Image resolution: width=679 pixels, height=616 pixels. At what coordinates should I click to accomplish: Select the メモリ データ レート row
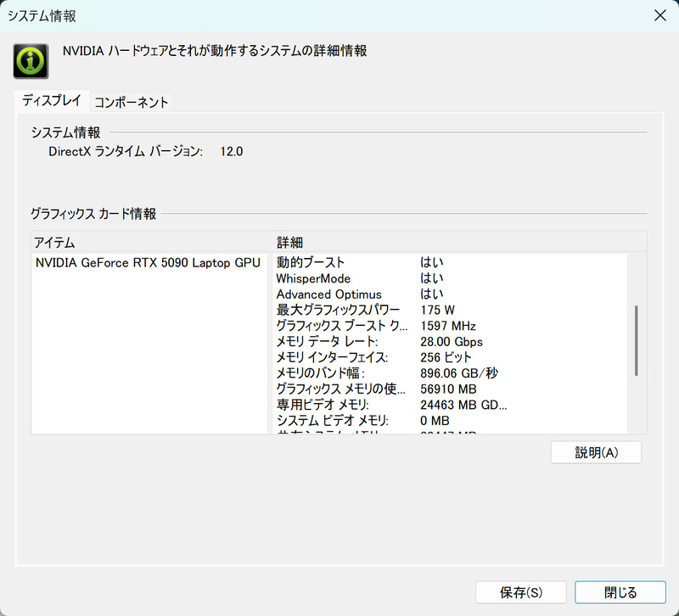tap(451, 342)
